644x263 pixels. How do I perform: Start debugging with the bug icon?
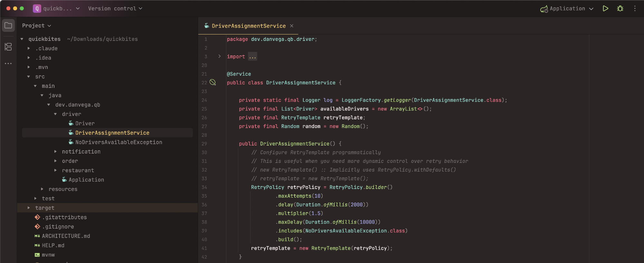click(x=620, y=9)
